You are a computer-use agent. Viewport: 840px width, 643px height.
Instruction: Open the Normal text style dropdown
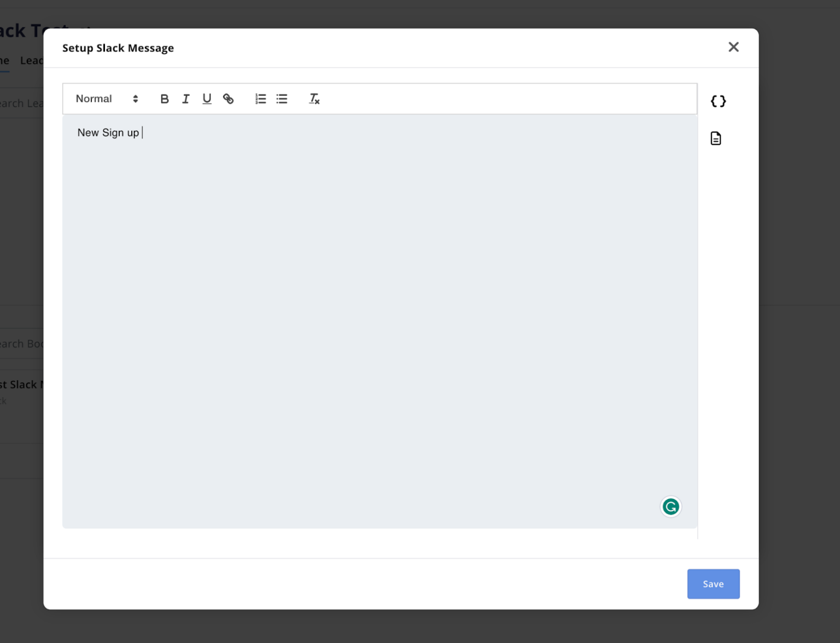[x=107, y=99]
